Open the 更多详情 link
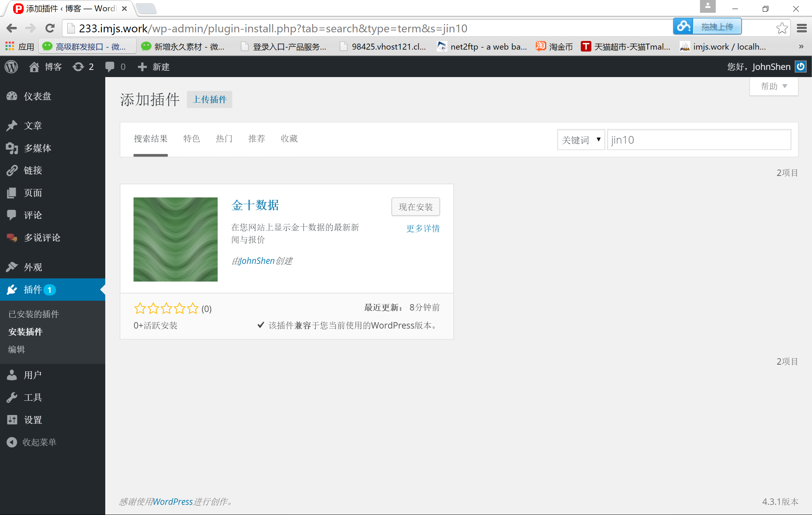812x515 pixels. click(x=423, y=228)
